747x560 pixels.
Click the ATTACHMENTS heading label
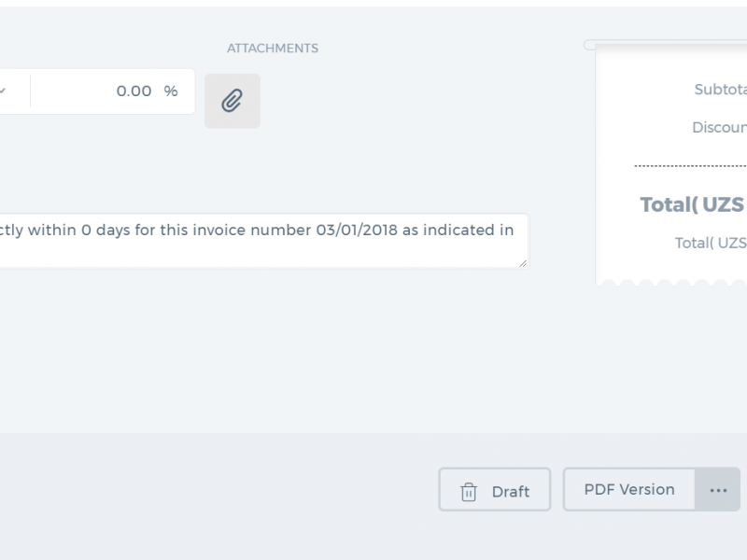(273, 49)
